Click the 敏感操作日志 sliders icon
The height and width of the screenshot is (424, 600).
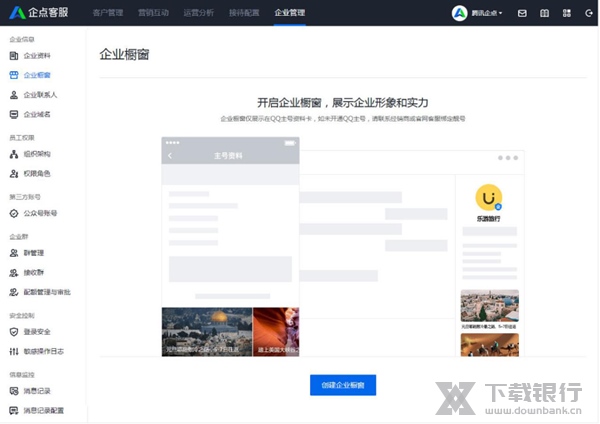14,351
